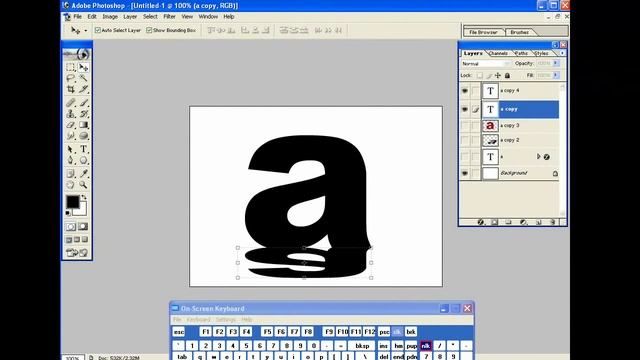Swap foreground and background colors
This screenshot has height=360, width=640.
84,198
